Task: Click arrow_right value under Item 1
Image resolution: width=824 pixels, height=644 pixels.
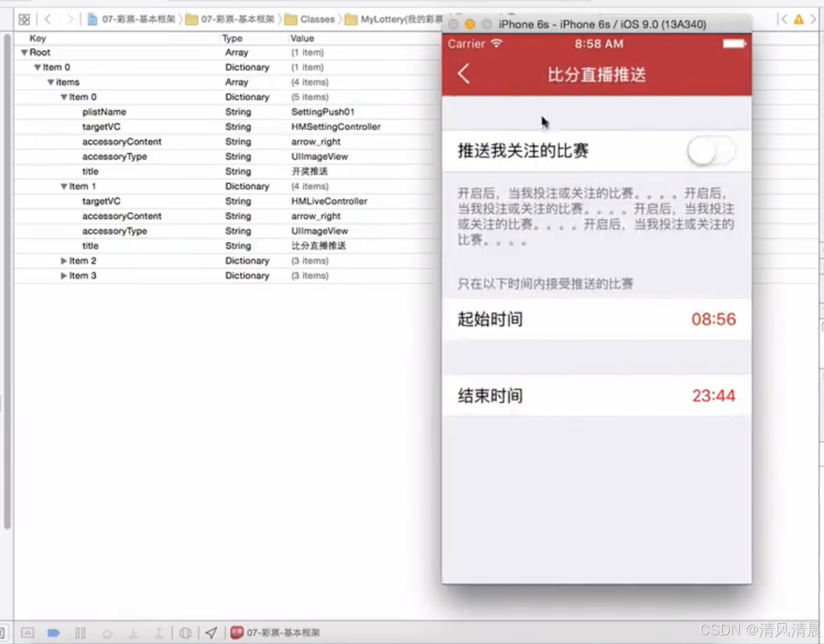Action: tap(316, 216)
